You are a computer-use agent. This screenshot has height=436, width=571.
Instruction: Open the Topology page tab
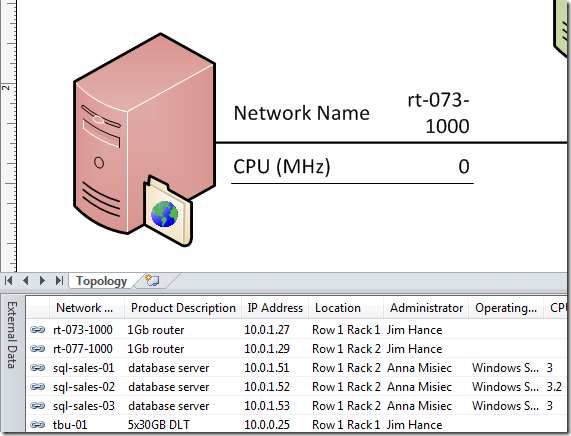101,281
